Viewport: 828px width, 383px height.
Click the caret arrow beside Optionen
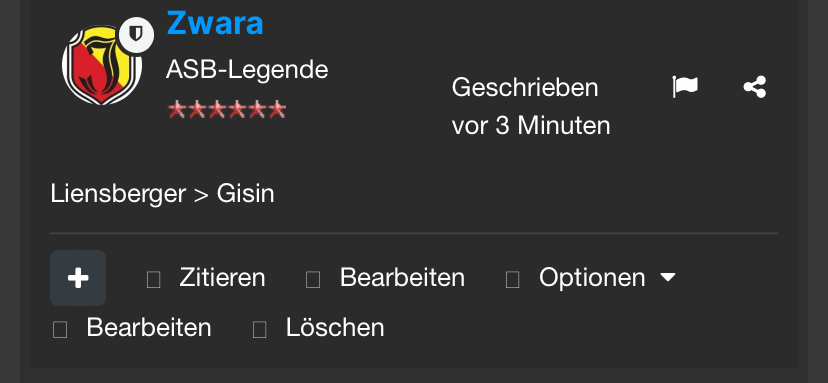pos(668,277)
